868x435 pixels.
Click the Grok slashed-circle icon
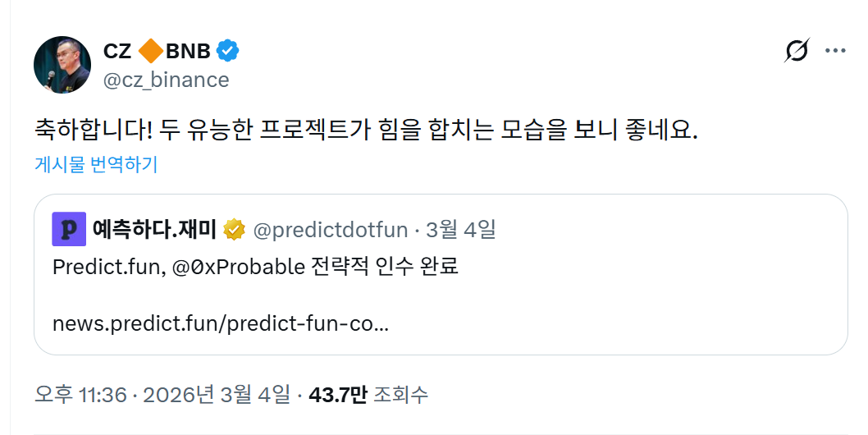point(797,51)
